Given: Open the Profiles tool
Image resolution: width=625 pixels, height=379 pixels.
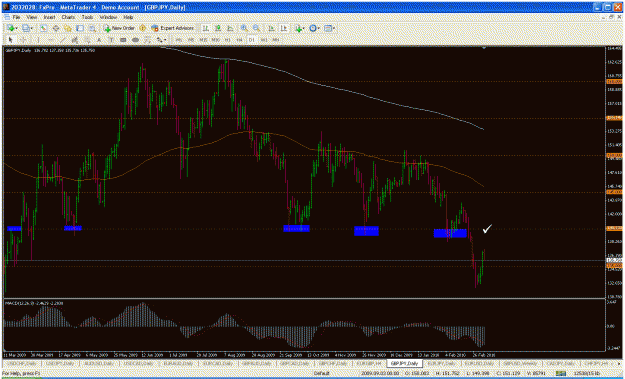Looking at the screenshot, I should coord(26,28).
